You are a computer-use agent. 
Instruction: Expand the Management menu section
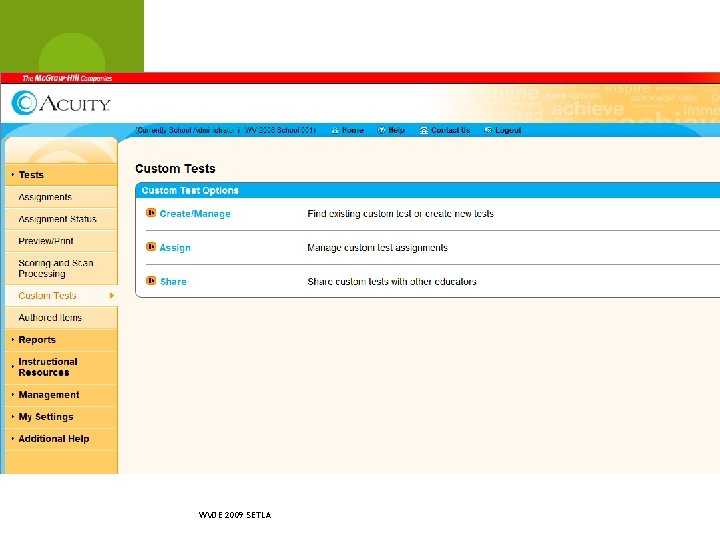(62, 395)
